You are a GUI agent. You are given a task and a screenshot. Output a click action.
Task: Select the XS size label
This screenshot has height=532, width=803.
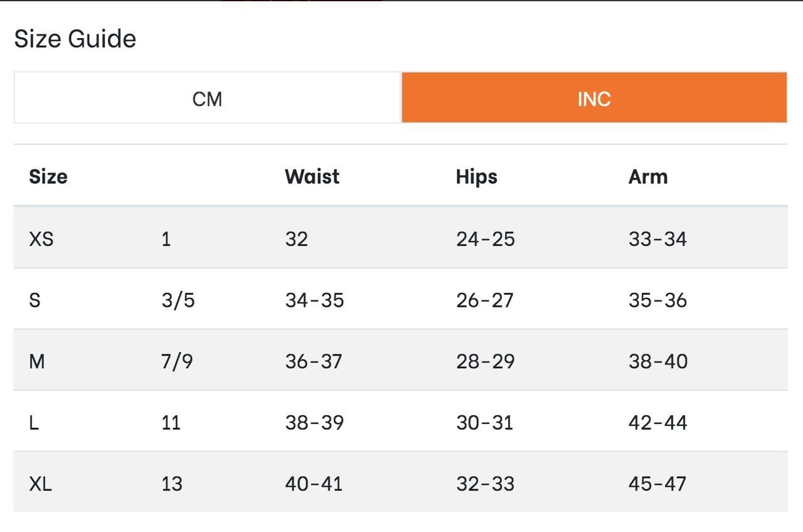click(41, 239)
